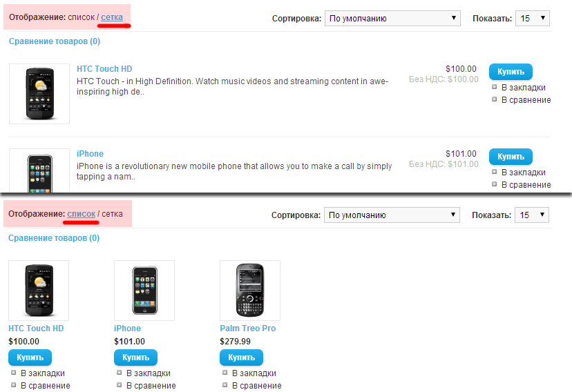Click list-view HTC Touch HD "В сравнение" icon
This screenshot has height=392, width=572.
tap(495, 99)
